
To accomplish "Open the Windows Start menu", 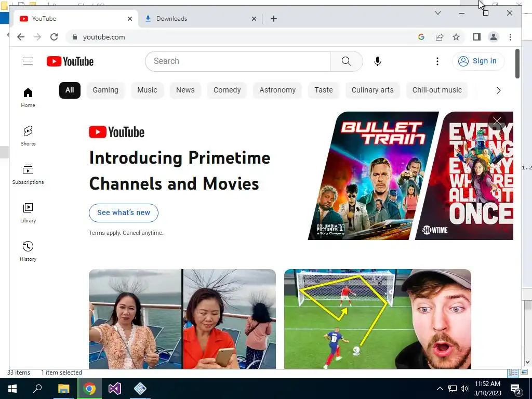I will 12,389.
